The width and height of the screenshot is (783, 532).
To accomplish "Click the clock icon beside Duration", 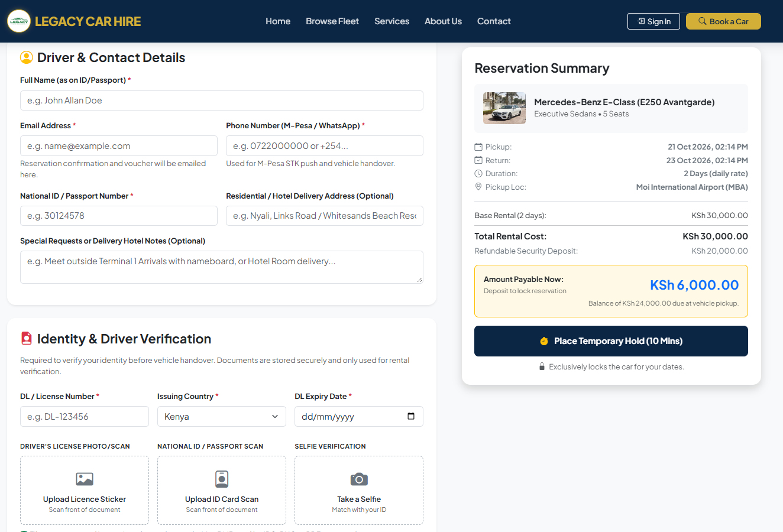I will coord(478,173).
